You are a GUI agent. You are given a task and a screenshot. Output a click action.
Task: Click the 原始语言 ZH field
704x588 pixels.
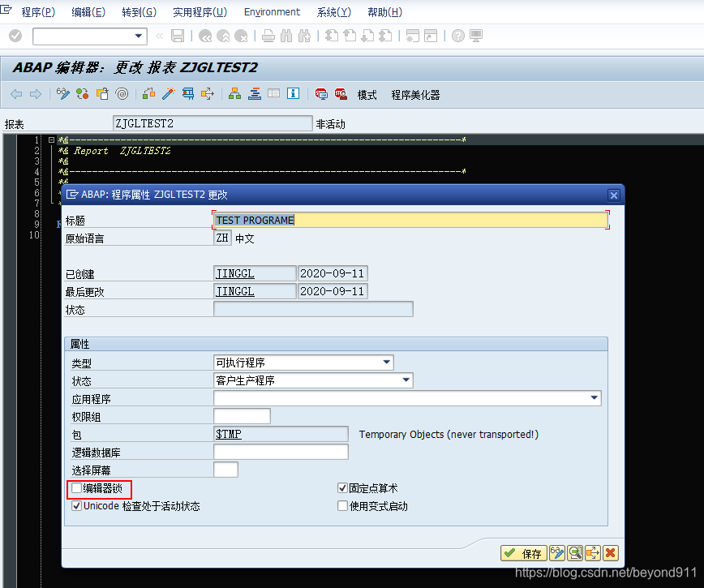pos(222,238)
